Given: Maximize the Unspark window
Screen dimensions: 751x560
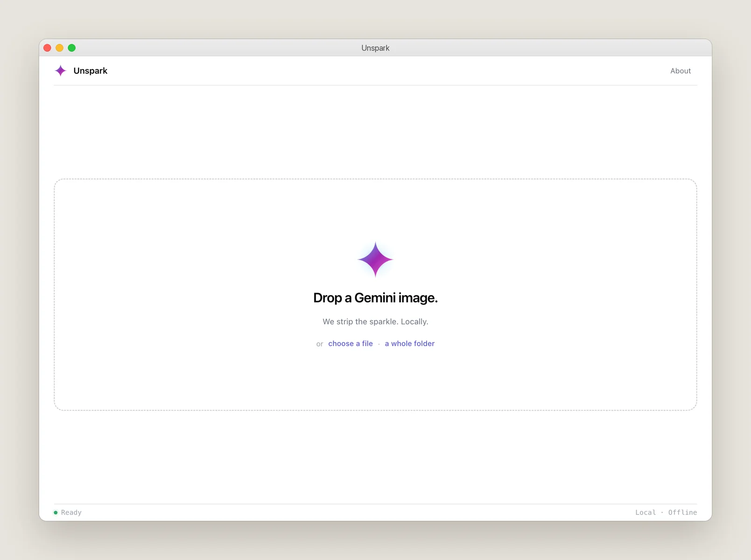Looking at the screenshot, I should pos(71,48).
